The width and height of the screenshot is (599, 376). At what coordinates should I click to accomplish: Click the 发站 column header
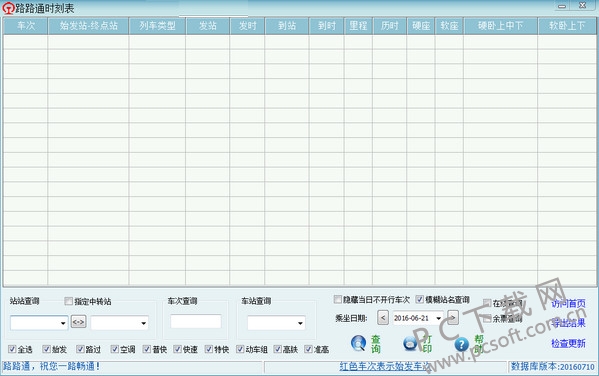pyautogui.click(x=208, y=26)
